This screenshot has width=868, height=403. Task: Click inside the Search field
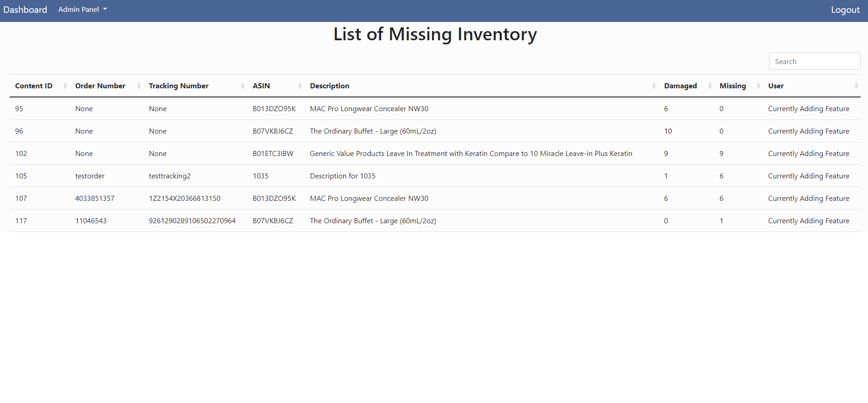point(814,60)
